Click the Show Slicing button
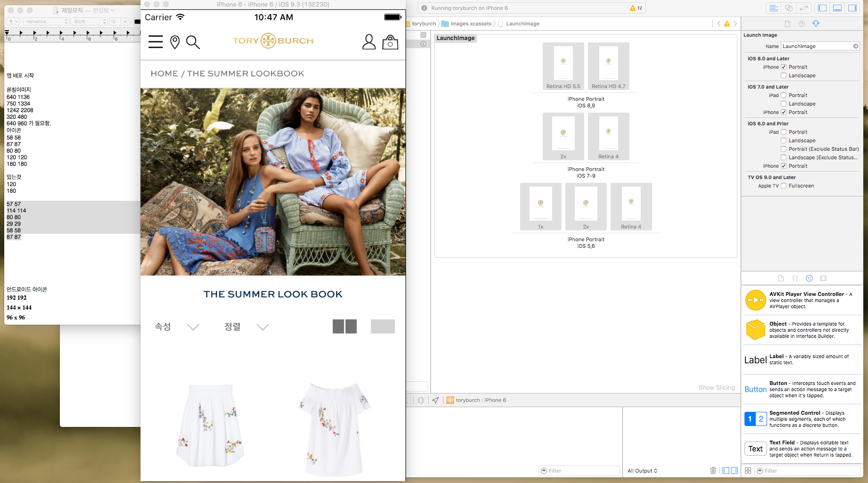Viewport: 868px width, 483px height. point(716,387)
